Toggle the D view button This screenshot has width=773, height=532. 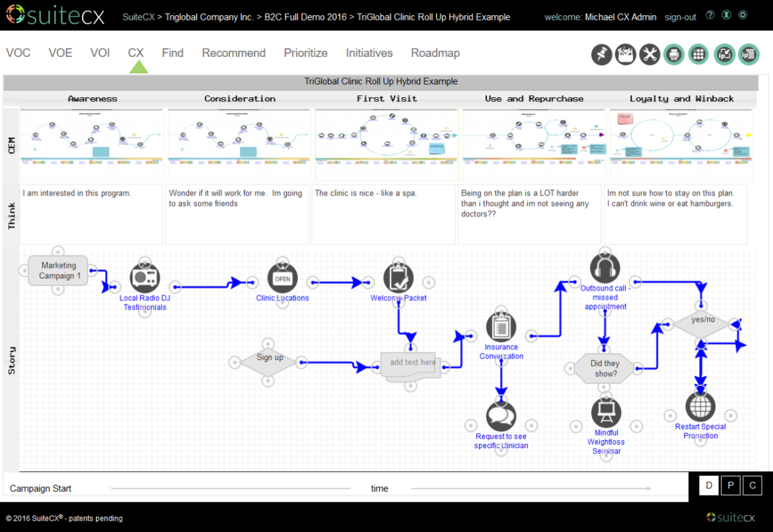pos(709,486)
